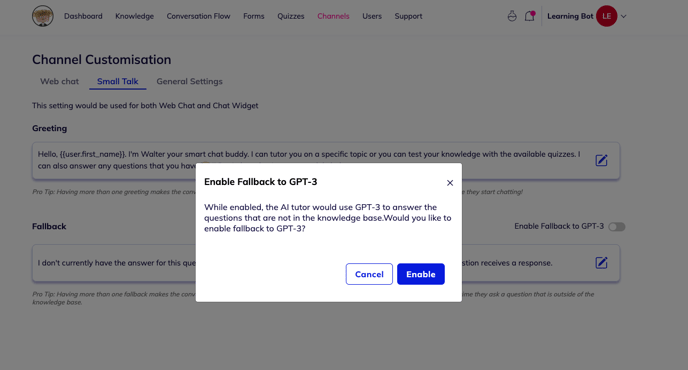Image resolution: width=688 pixels, height=370 pixels.
Task: Toggle the Enable Fallback to GPT-3 switch
Action: [616, 226]
